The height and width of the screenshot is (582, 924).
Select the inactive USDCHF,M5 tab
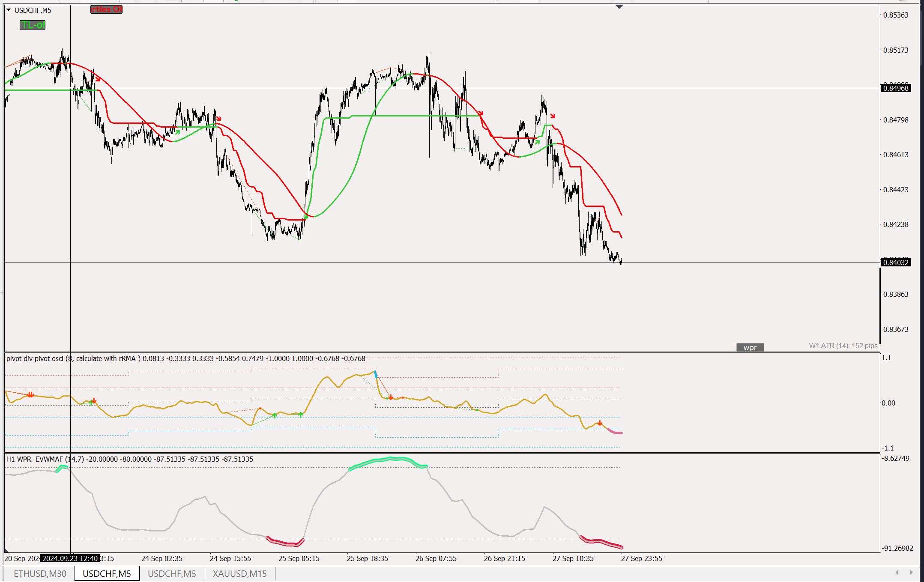(172, 573)
